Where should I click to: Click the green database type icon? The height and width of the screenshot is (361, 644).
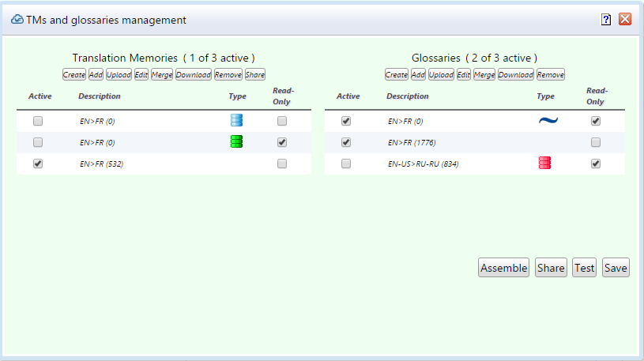point(236,142)
